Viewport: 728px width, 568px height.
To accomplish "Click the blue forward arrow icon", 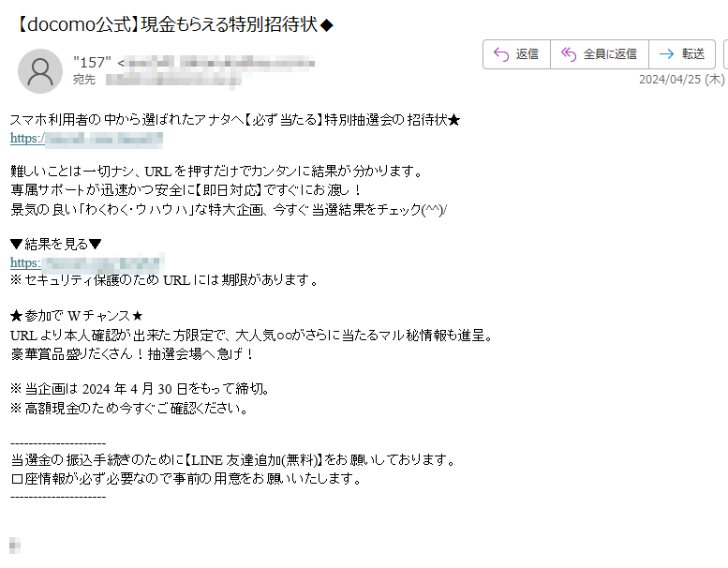I will coord(667,54).
